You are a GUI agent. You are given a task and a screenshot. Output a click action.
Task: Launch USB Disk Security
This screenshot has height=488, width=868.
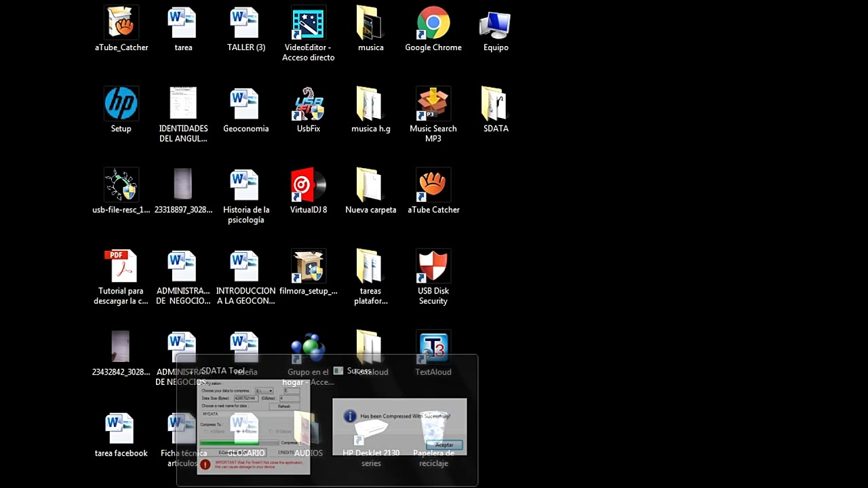coord(433,277)
